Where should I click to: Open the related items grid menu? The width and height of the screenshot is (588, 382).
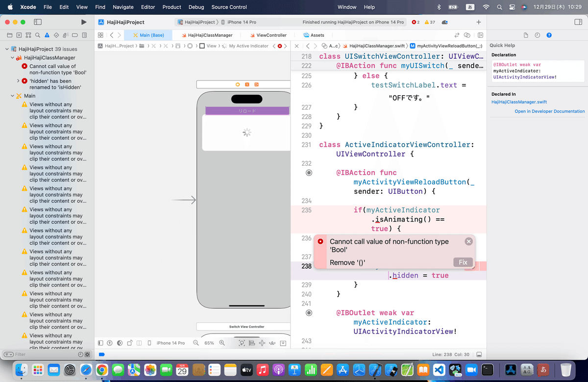click(x=100, y=35)
